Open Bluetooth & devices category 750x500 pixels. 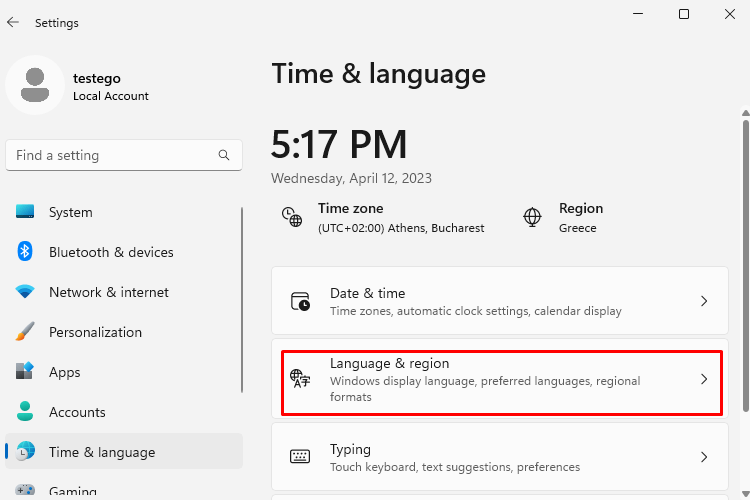click(x=123, y=252)
